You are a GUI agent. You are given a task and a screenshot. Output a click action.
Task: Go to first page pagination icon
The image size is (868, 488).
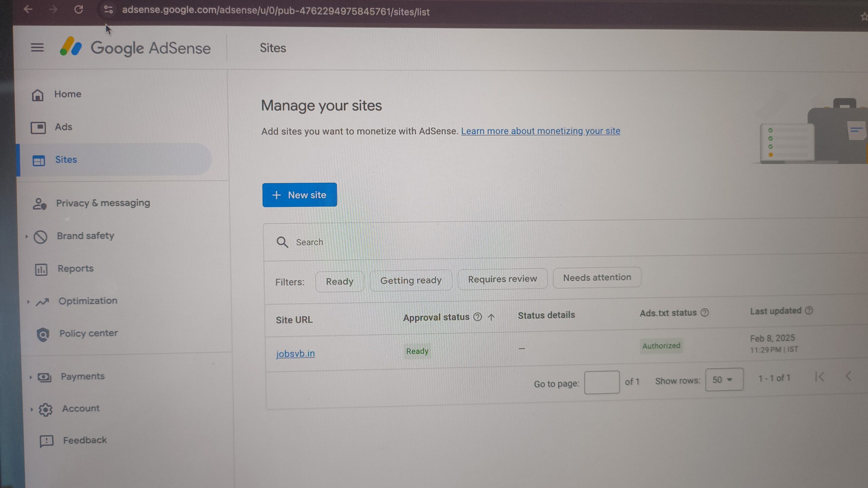820,377
